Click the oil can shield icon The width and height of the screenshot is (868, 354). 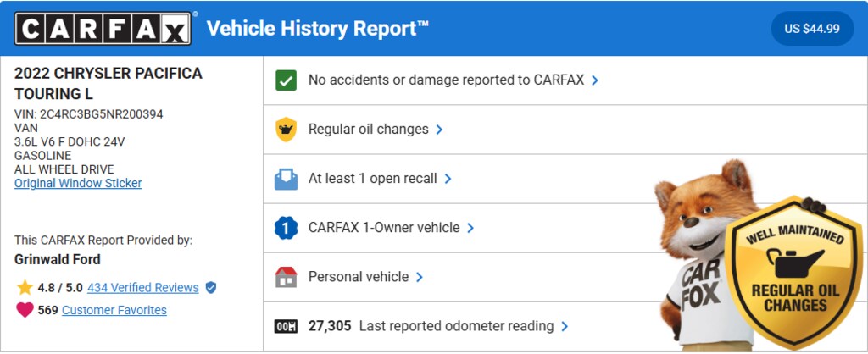(287, 130)
